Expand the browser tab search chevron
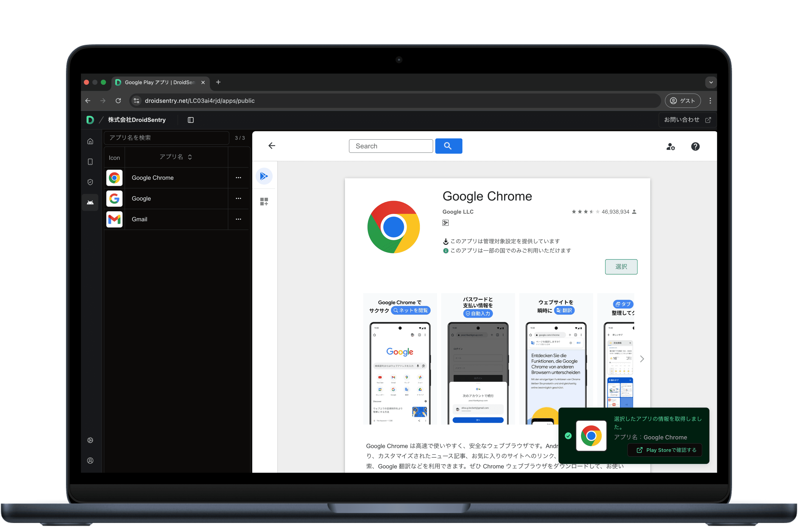 [711, 82]
